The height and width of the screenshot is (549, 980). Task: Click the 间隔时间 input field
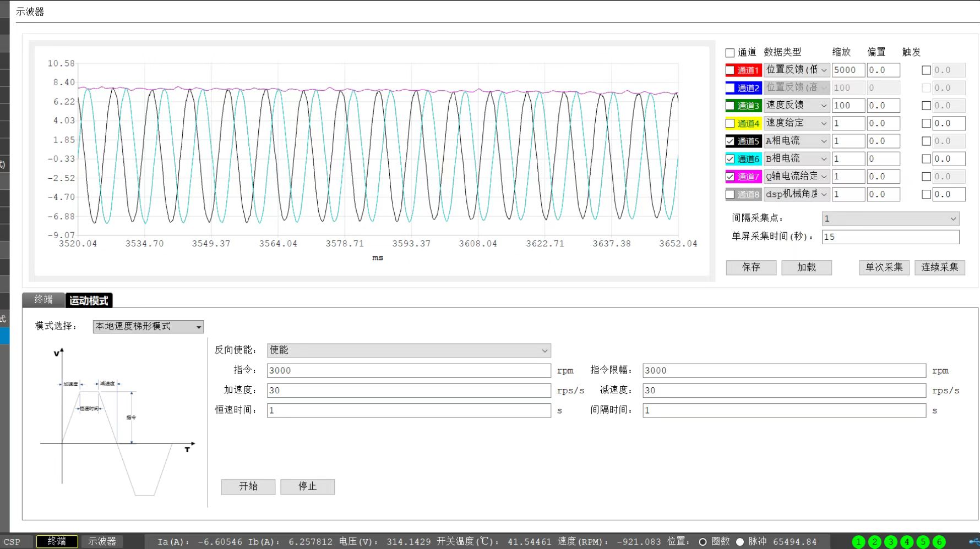pyautogui.click(x=784, y=410)
